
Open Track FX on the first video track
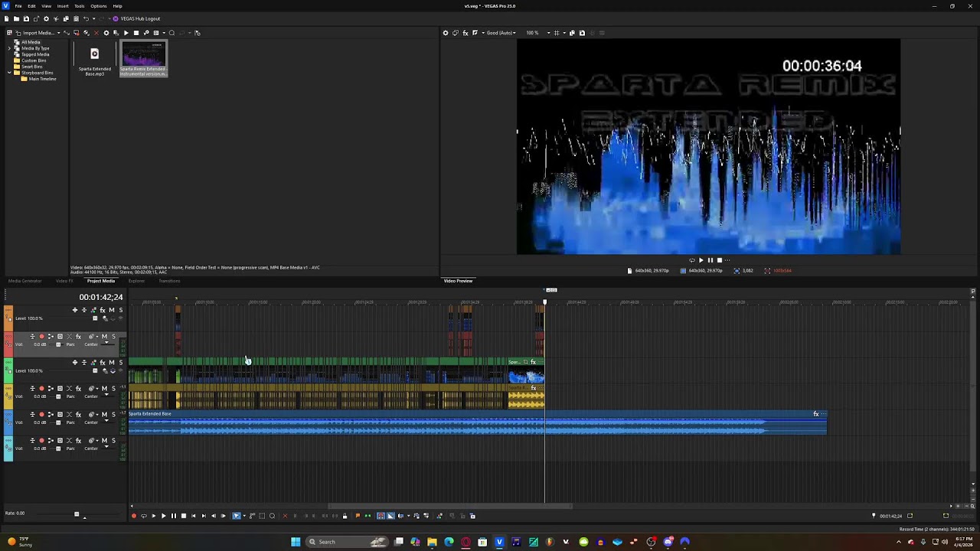[103, 310]
